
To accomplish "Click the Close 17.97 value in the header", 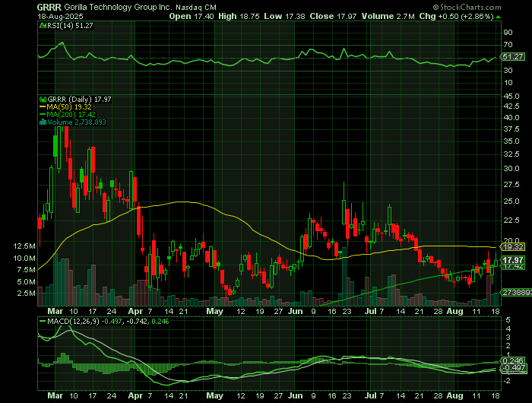I will (333, 16).
